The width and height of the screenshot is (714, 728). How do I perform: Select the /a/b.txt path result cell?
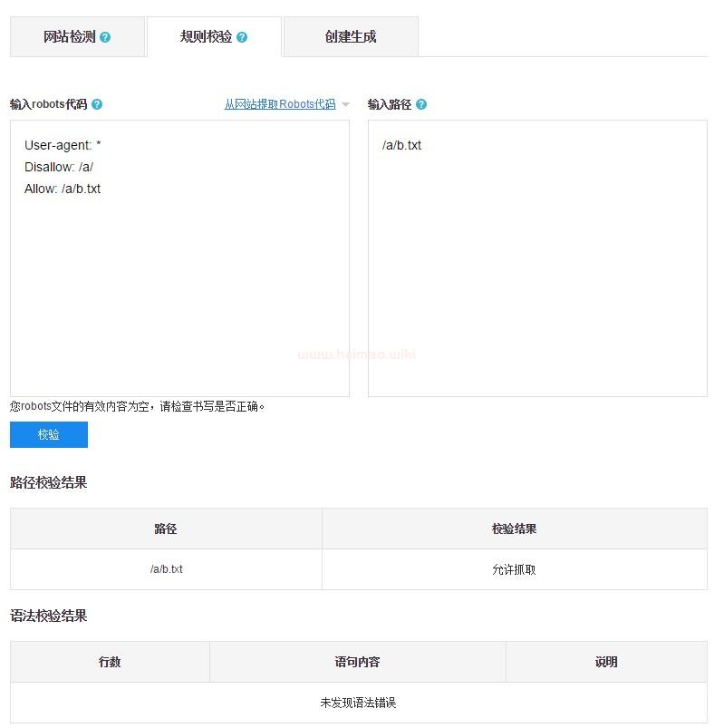point(166,569)
